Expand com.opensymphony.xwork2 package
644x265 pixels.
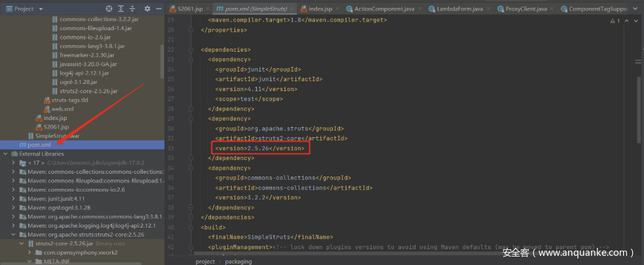coord(30,252)
